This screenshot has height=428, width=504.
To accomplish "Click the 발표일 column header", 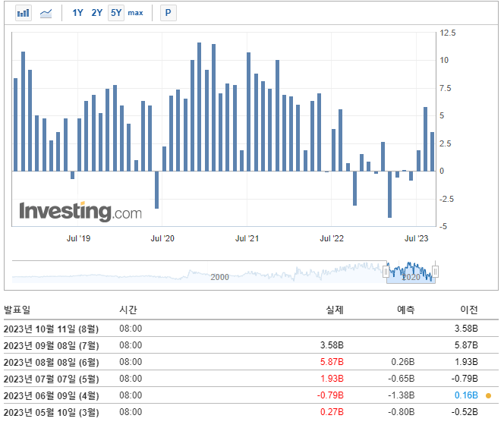I will click(x=17, y=310).
